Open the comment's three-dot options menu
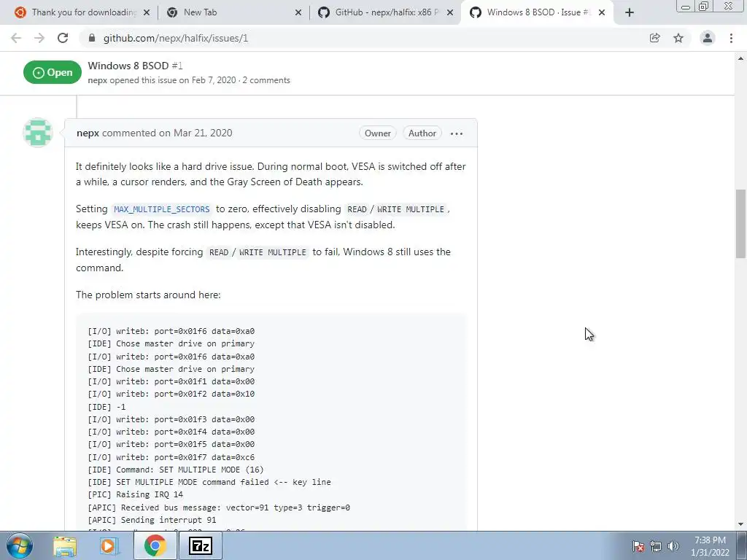Image resolution: width=747 pixels, height=560 pixels. click(457, 134)
